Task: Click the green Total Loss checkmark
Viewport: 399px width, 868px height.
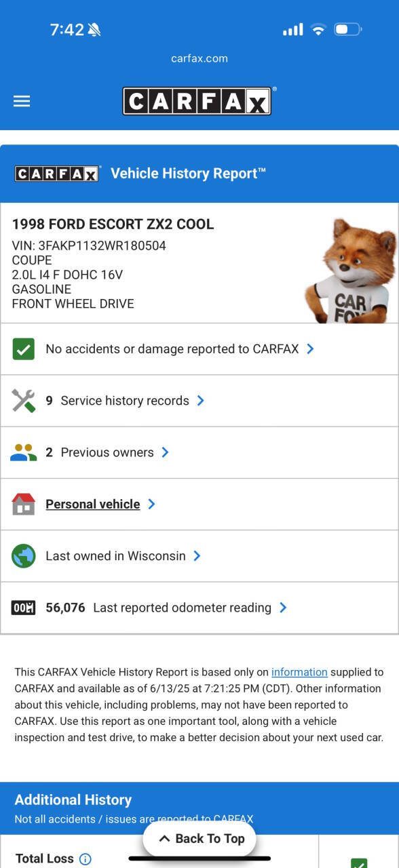Action: [359, 863]
